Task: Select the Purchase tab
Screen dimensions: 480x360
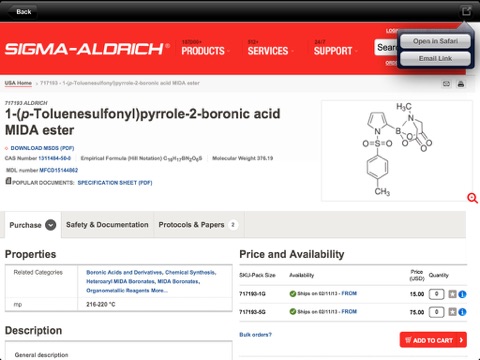Action: pyautogui.click(x=33, y=225)
